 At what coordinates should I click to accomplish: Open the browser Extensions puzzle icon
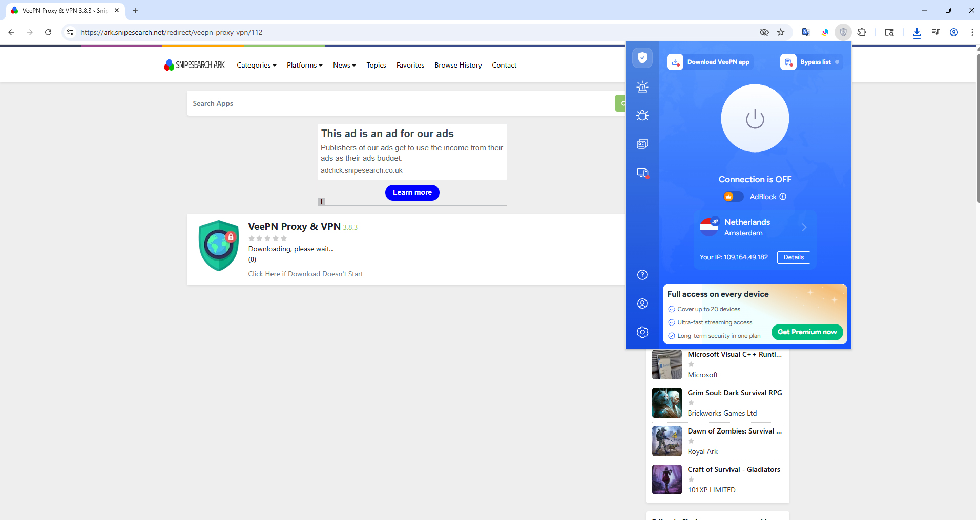coord(862,32)
